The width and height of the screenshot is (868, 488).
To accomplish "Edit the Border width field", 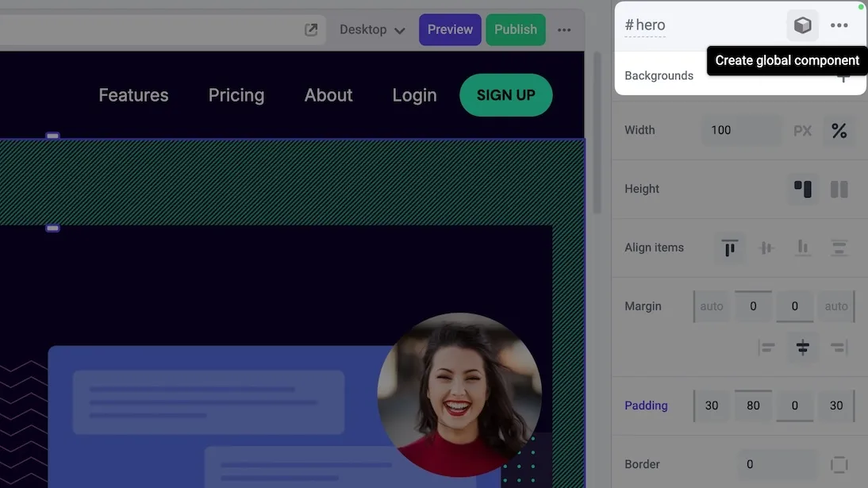I will (778, 464).
